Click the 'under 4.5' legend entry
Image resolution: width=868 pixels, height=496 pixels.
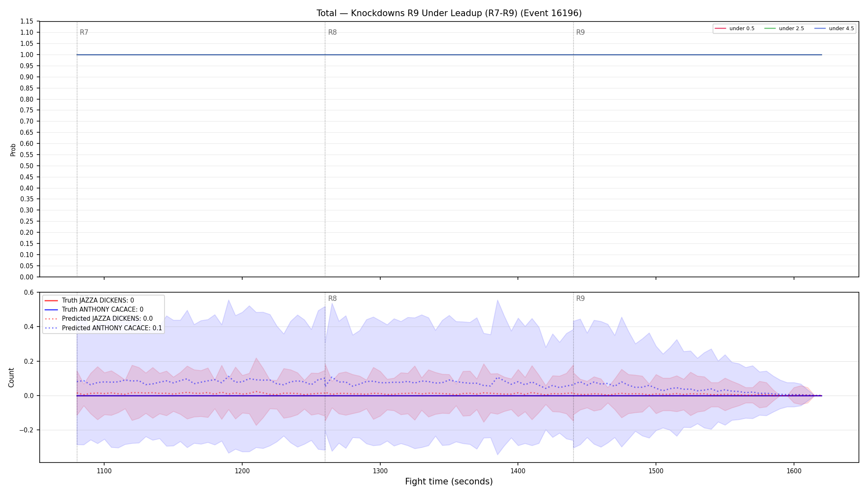point(834,29)
